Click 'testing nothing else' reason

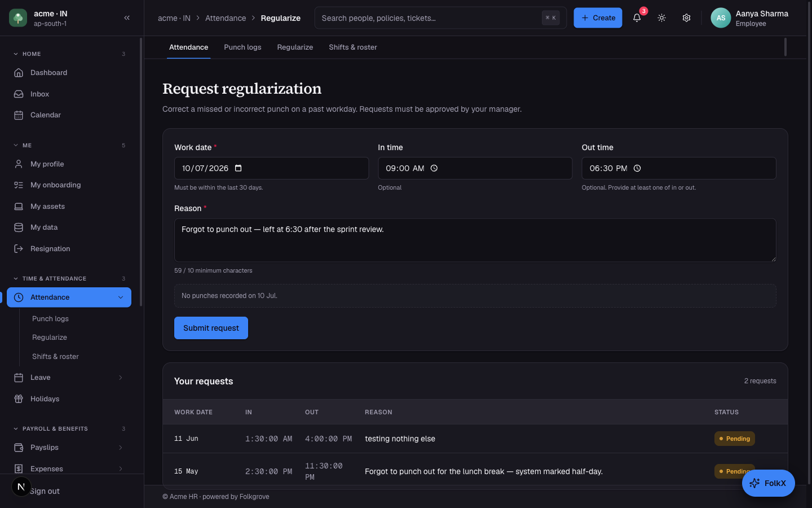click(x=400, y=439)
